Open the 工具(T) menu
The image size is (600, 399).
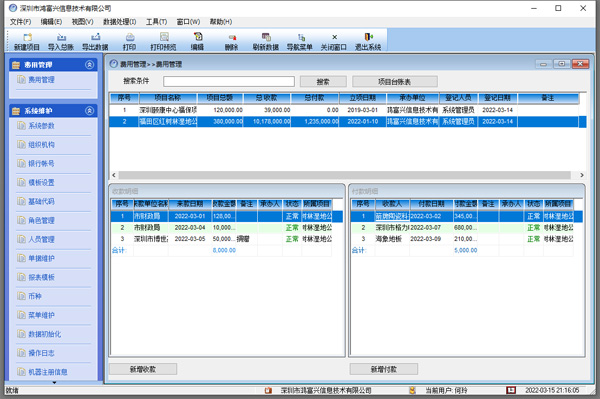156,22
